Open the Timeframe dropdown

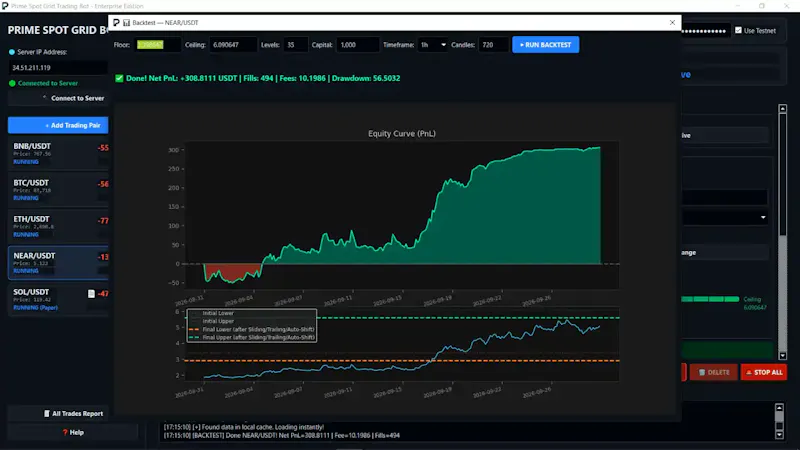(433, 45)
